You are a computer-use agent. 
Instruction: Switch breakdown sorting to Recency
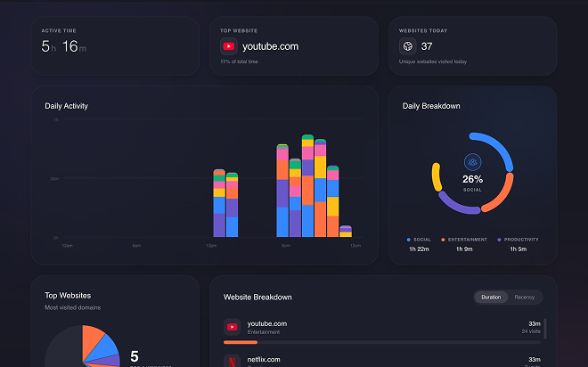pos(525,297)
